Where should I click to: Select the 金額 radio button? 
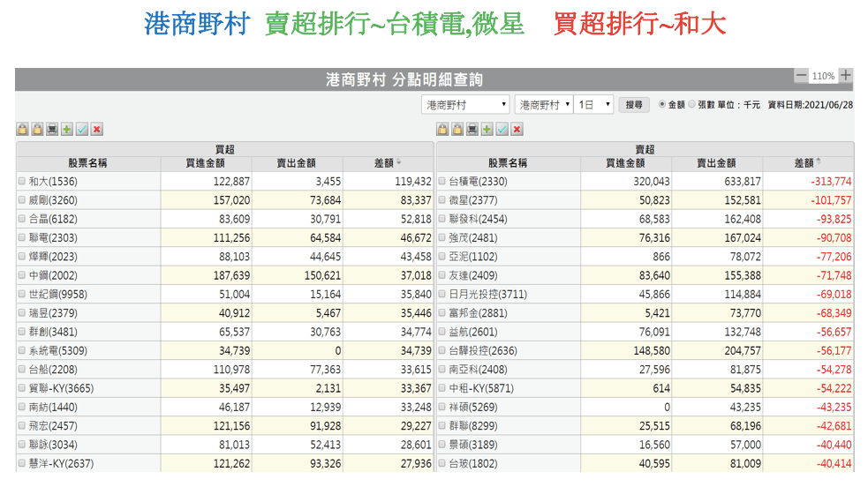coord(662,104)
